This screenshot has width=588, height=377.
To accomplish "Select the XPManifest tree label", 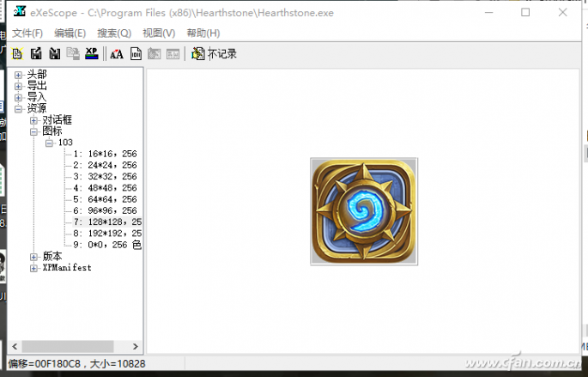I will 67,267.
